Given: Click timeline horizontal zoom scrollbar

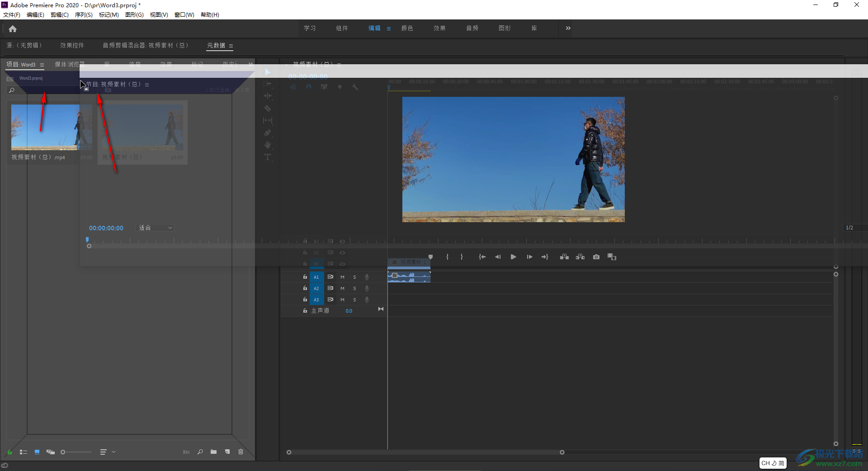Looking at the screenshot, I should click(x=425, y=452).
